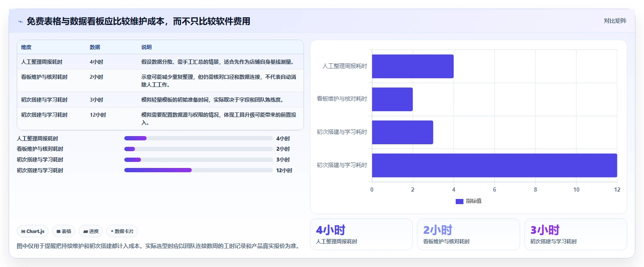
Task: Click the progress bar for 看板维护与核对耗时
Action: tap(199, 149)
